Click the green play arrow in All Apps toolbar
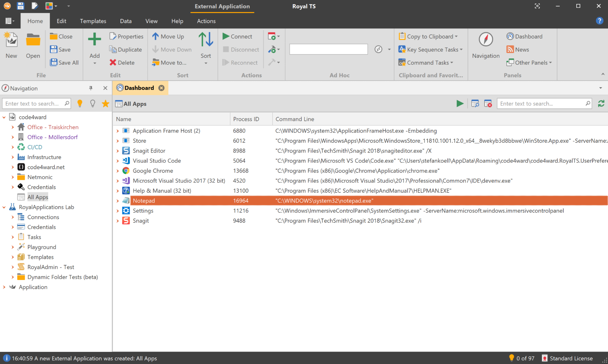608x364 pixels. click(x=460, y=104)
